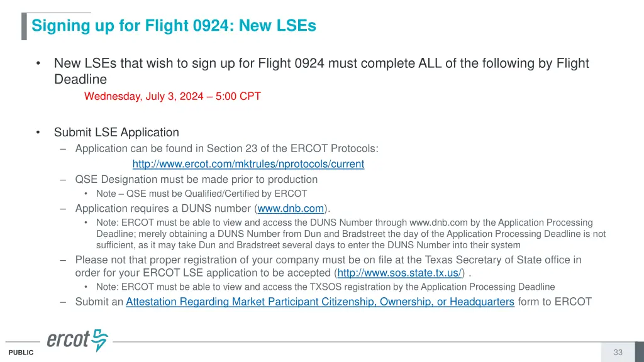Select the Dun and Bradstreet note paragraph
The height and width of the screenshot is (362, 644).
(x=349, y=234)
